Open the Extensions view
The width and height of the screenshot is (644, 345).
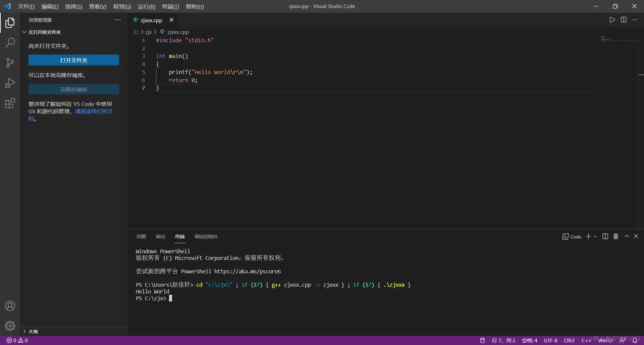click(x=10, y=103)
